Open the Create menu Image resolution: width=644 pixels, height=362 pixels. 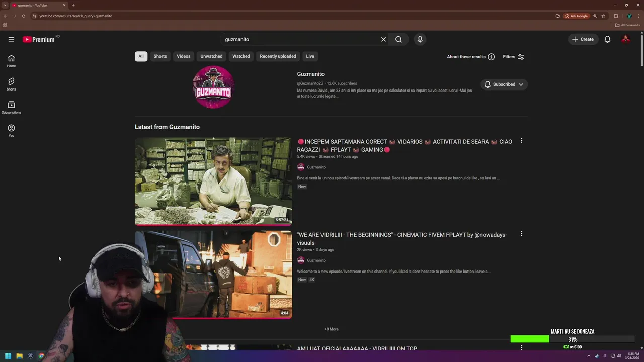(x=583, y=39)
